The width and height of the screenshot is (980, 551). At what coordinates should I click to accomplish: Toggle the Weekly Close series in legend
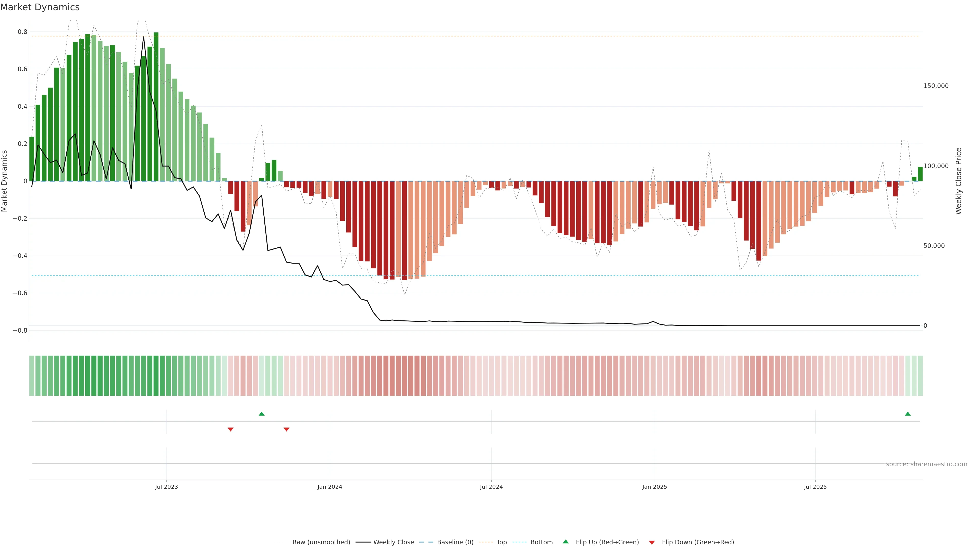(x=393, y=542)
